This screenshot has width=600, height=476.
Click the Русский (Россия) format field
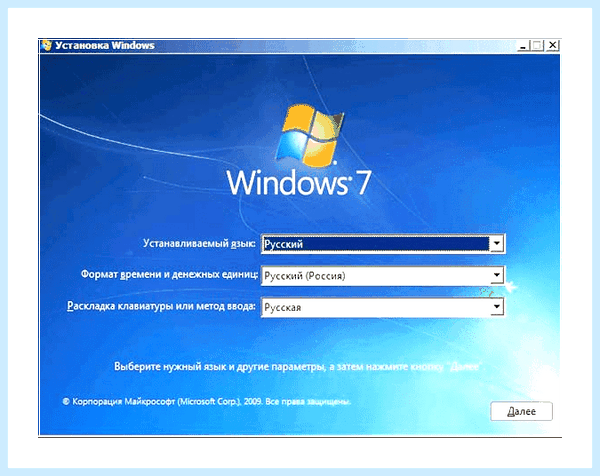tap(383, 275)
